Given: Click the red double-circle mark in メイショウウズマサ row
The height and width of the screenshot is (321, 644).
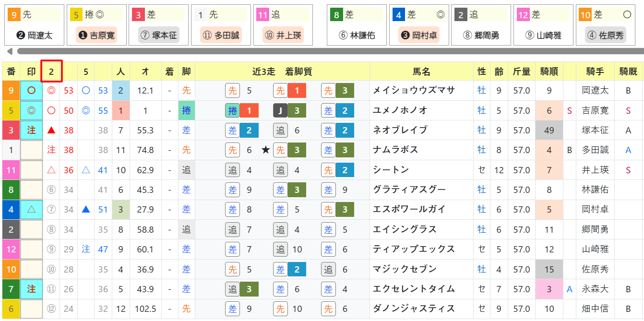Looking at the screenshot, I should [51, 91].
